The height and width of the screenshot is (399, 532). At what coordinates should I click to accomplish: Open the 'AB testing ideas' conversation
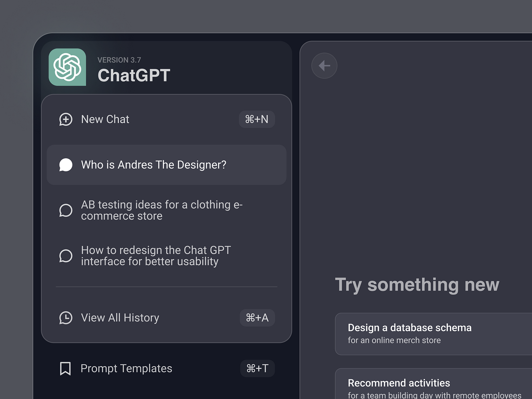(x=162, y=210)
